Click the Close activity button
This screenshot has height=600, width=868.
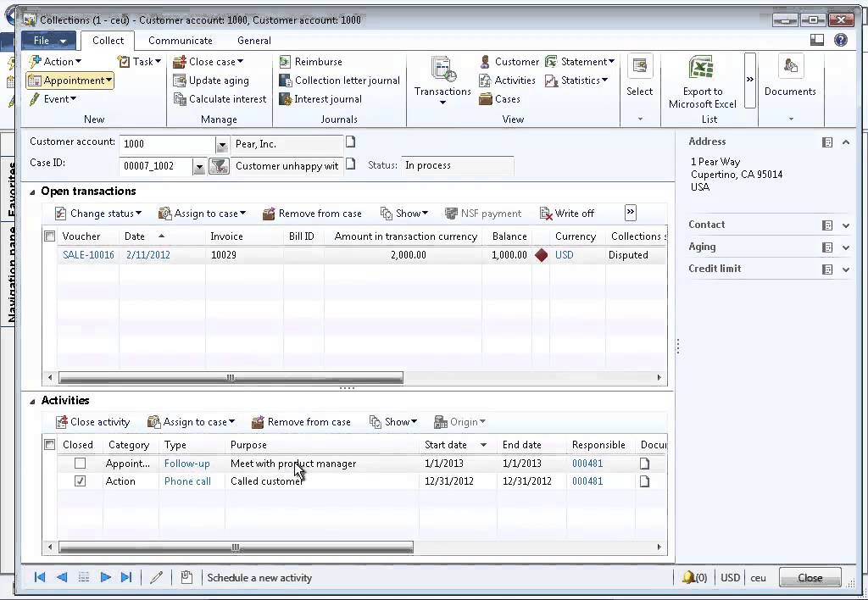coord(93,422)
